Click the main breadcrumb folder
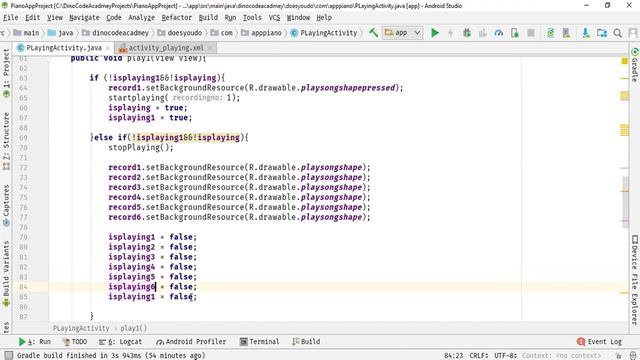Screen dimensions: 640x360 [x=26, y=33]
